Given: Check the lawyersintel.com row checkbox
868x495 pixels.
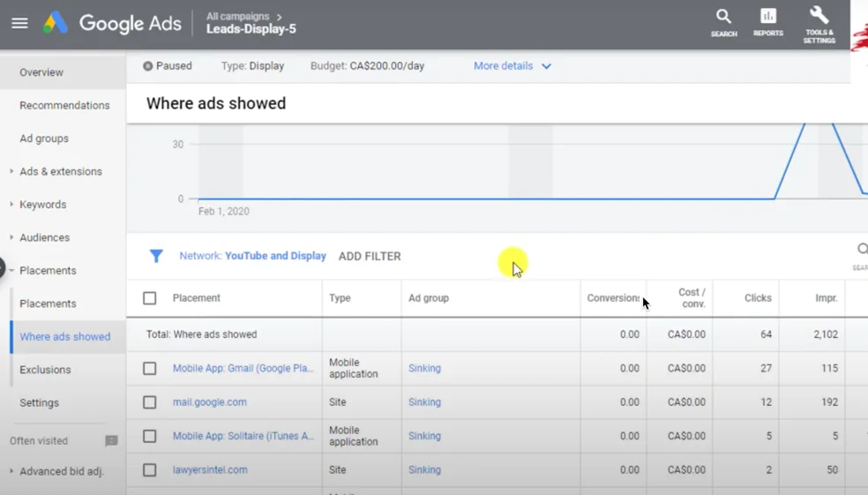Looking at the screenshot, I should click(x=149, y=470).
